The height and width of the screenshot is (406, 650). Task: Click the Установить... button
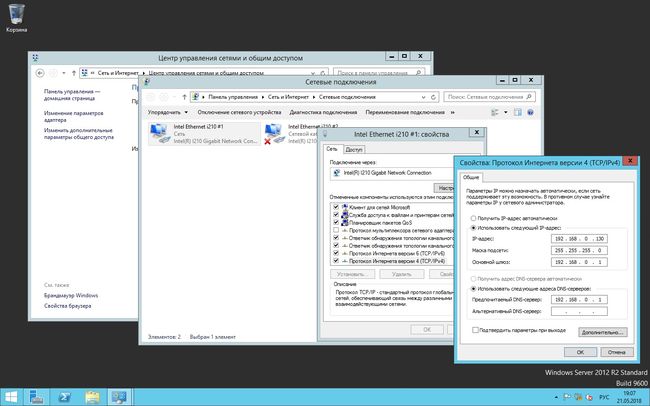click(353, 274)
